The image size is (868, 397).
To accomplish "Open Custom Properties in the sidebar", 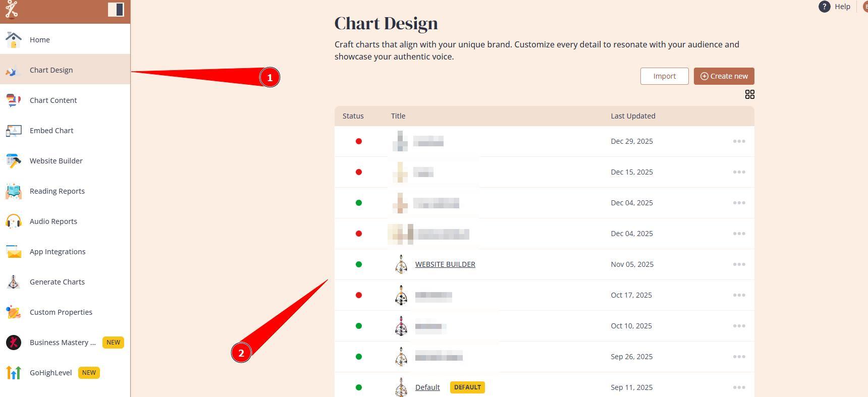I will click(61, 312).
